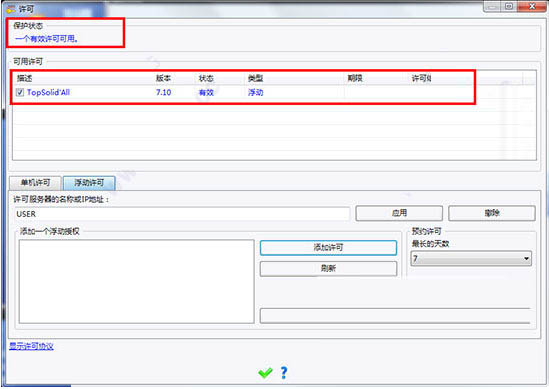The image size is (549, 389).
Task: Click the version value 7.10
Action: tap(164, 92)
